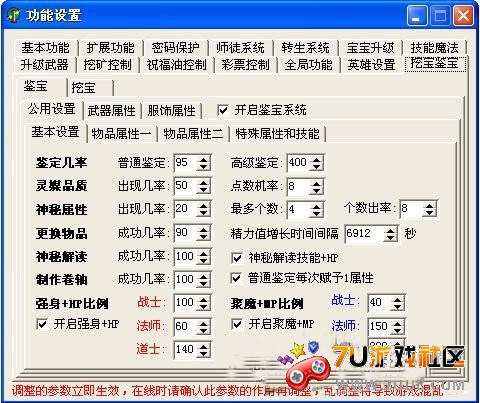
Task: Increase 强身+HP 战士 ratio spinner
Action: pos(203,299)
